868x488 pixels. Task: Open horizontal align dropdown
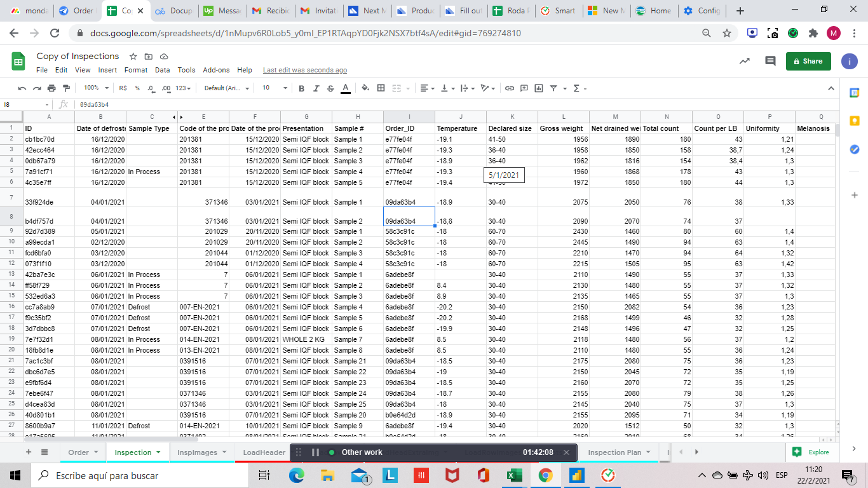pos(426,88)
